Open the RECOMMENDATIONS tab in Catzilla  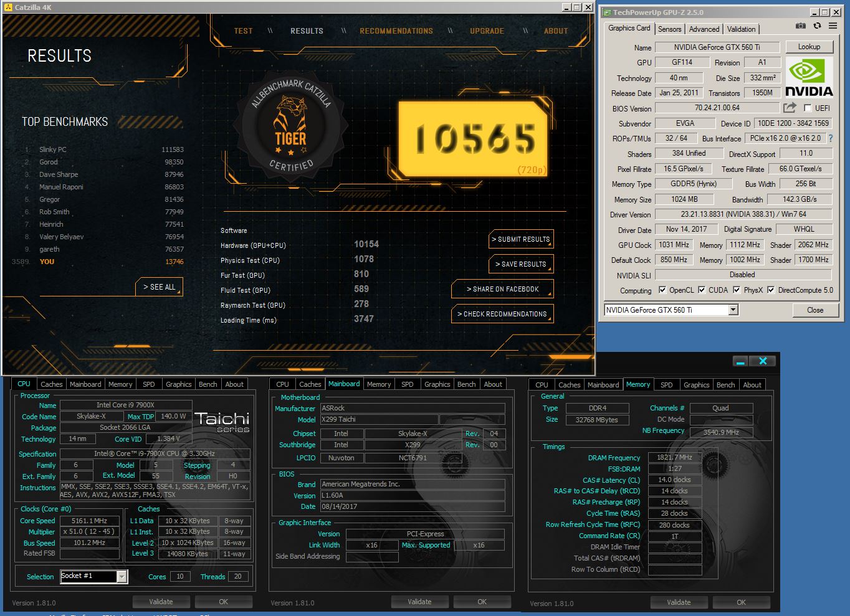(396, 31)
